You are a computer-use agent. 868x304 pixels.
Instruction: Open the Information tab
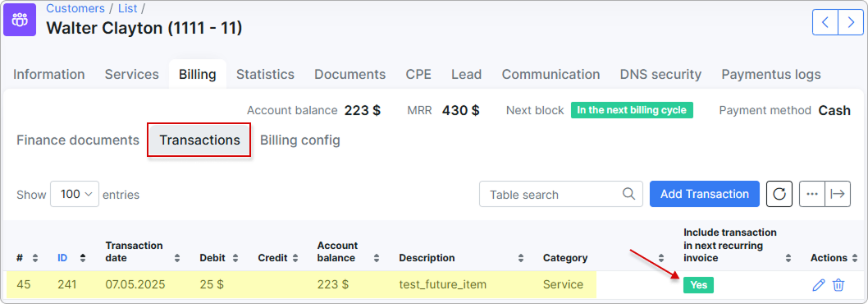click(48, 74)
